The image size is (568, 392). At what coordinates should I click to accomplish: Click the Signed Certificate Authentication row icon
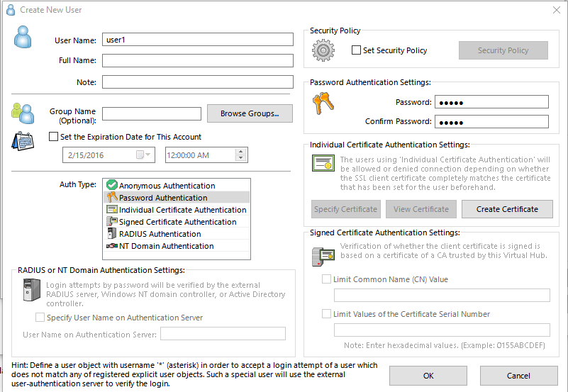111,221
